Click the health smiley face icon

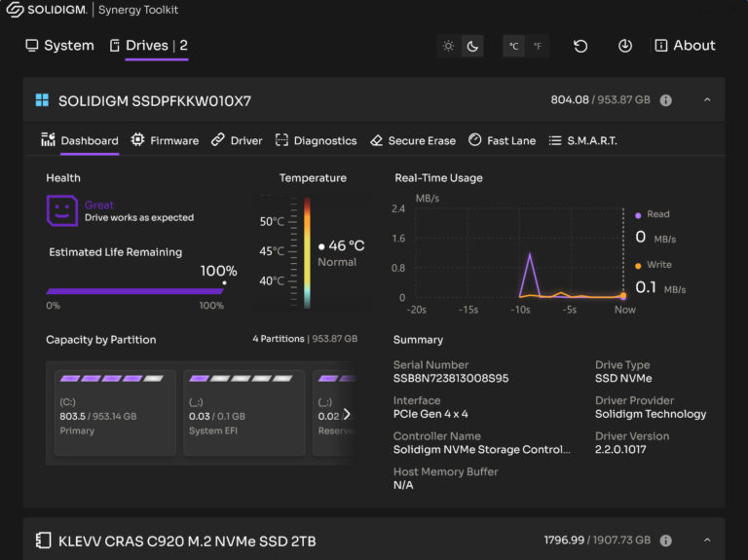(x=61, y=210)
